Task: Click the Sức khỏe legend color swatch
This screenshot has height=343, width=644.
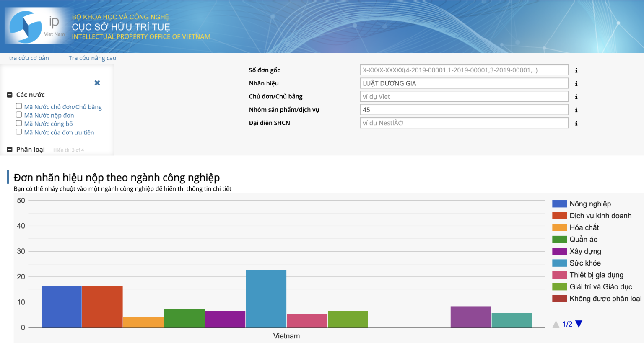Action: point(559,263)
